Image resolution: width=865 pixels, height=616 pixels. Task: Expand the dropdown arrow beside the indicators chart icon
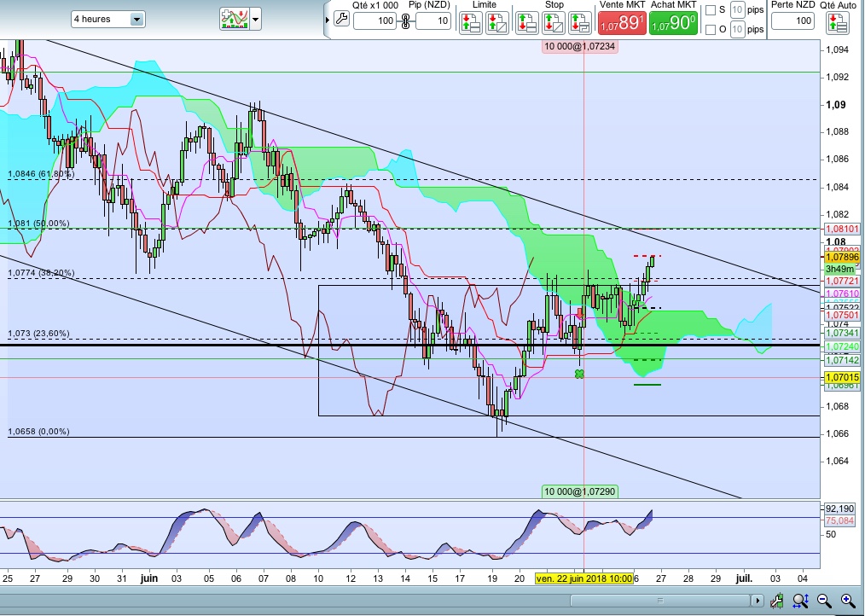[256, 19]
